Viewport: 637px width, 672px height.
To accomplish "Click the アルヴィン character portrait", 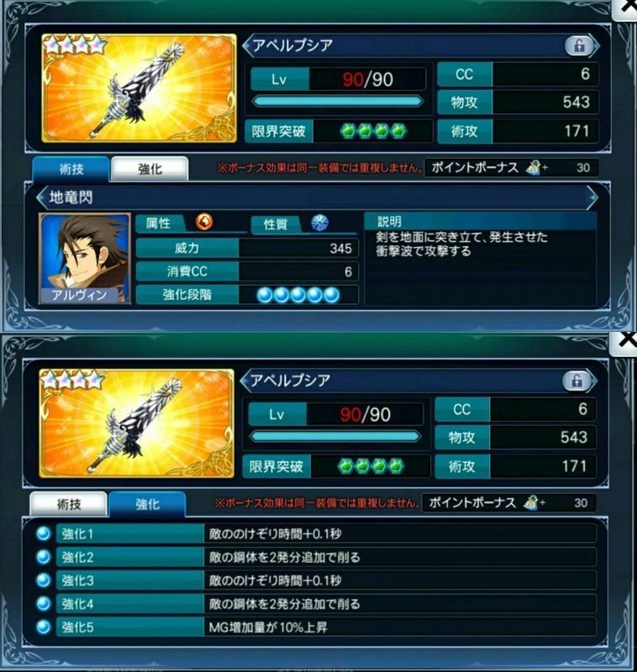I will coord(85,259).
